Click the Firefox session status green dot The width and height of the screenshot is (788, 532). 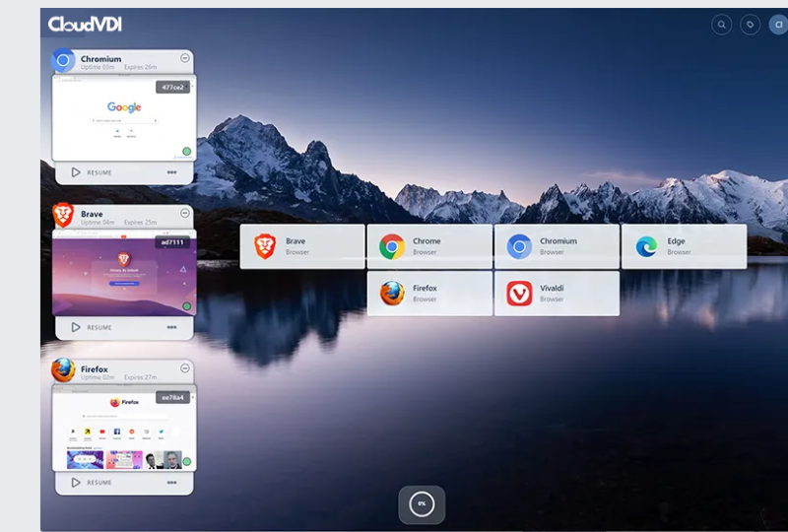pos(187,461)
